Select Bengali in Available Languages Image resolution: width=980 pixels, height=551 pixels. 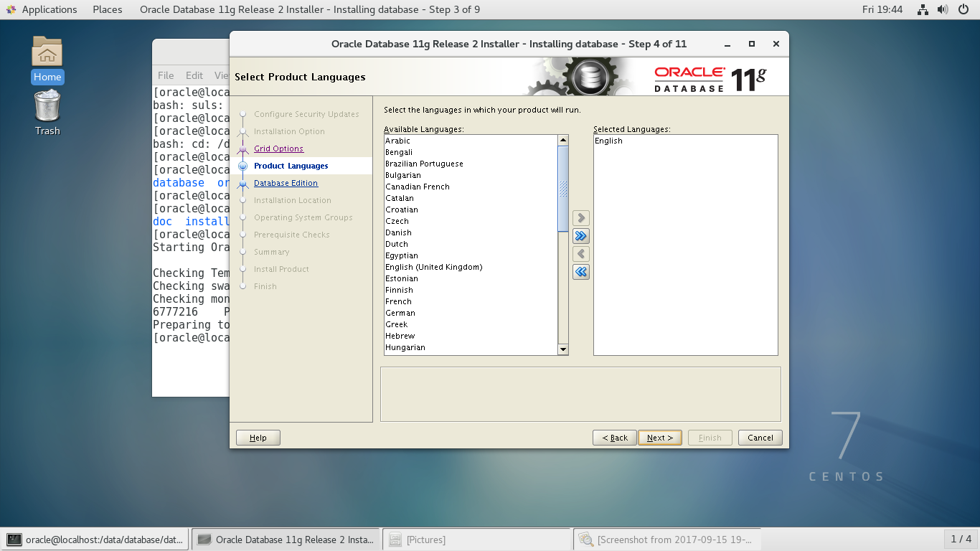pyautogui.click(x=471, y=152)
